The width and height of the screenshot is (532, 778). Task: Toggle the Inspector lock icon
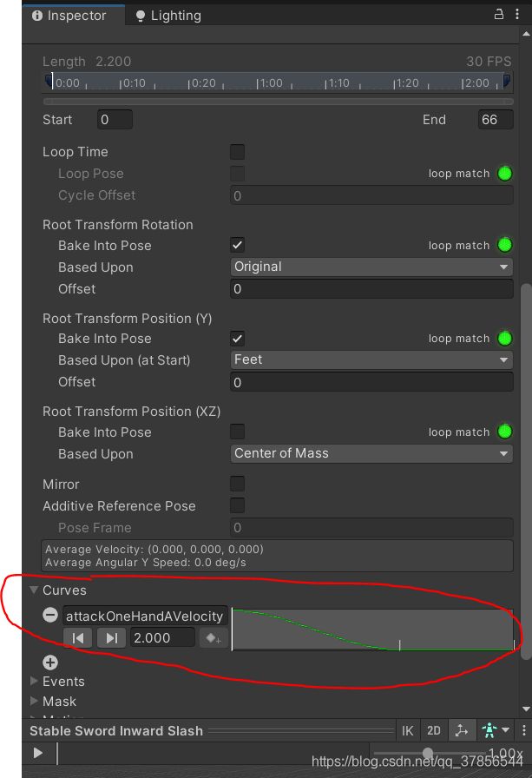499,15
